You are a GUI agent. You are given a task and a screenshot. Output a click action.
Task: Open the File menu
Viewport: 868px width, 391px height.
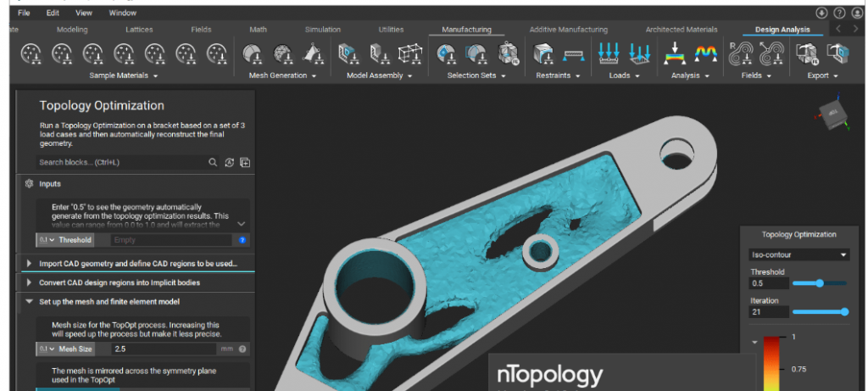click(24, 14)
